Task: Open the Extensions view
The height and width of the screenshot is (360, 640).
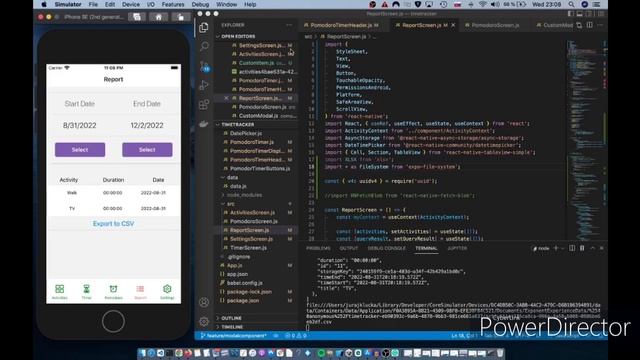Action: (x=204, y=104)
